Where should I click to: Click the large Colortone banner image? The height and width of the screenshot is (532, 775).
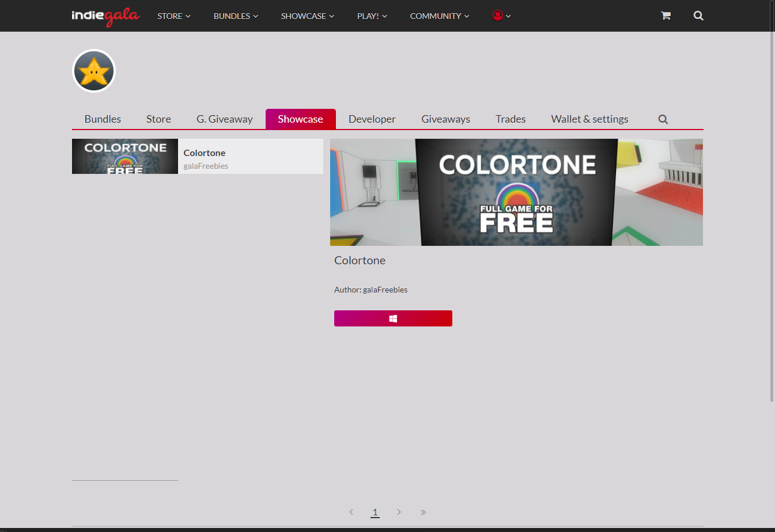516,192
